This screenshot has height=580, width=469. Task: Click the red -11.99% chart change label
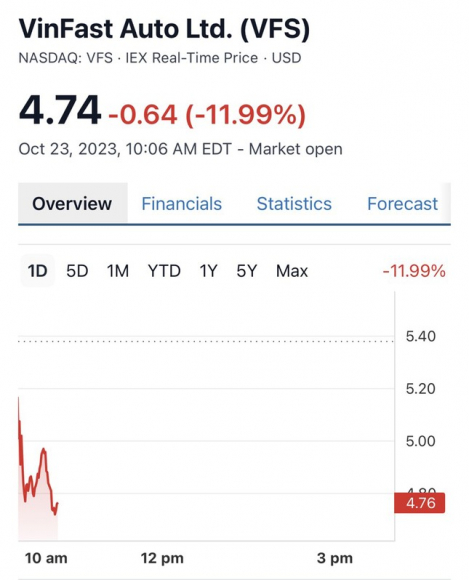pos(414,271)
